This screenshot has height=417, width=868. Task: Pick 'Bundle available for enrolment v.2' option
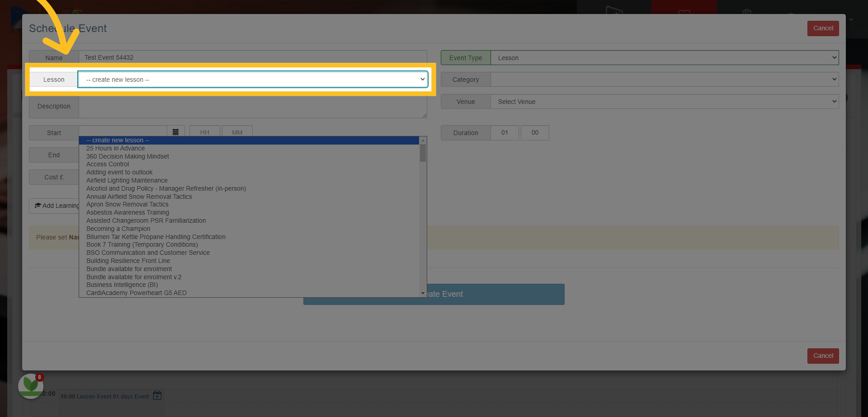[249, 277]
